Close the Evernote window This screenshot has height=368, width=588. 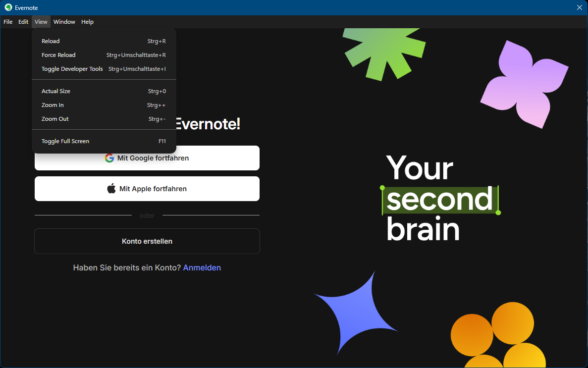(580, 7)
